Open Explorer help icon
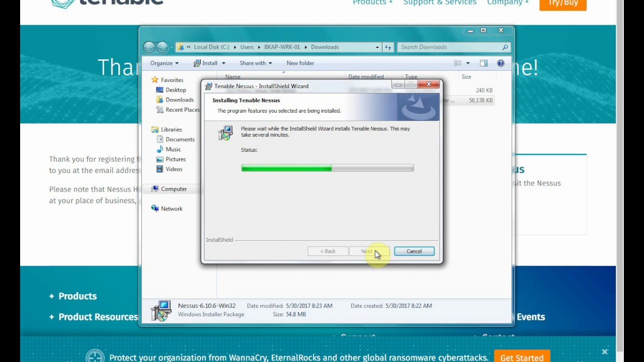This screenshot has height=362, width=644. coord(501,63)
